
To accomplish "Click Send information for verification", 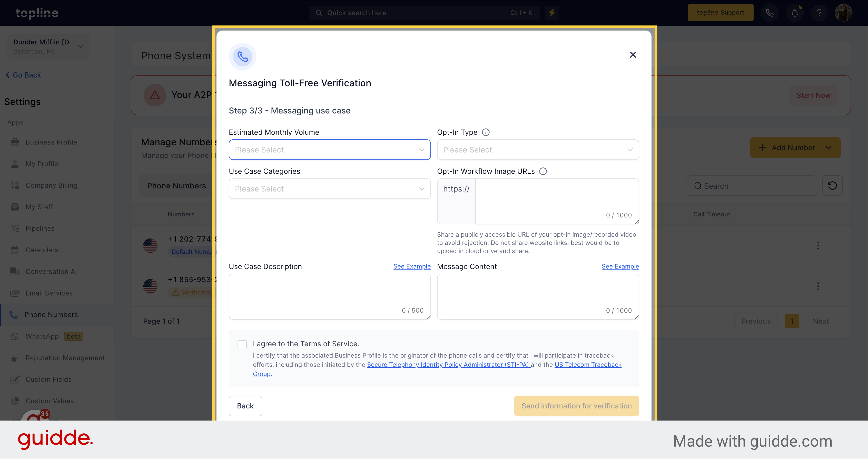I will [576, 406].
